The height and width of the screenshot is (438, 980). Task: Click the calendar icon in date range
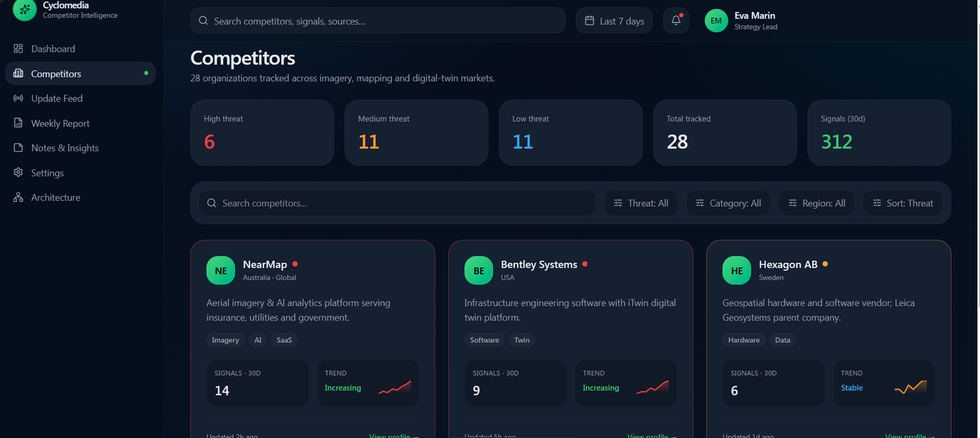point(589,21)
